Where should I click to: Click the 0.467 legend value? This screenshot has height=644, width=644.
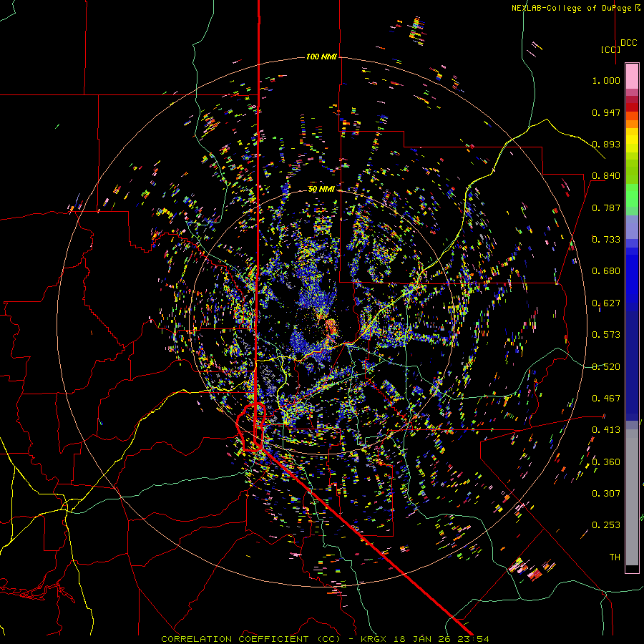(x=606, y=399)
